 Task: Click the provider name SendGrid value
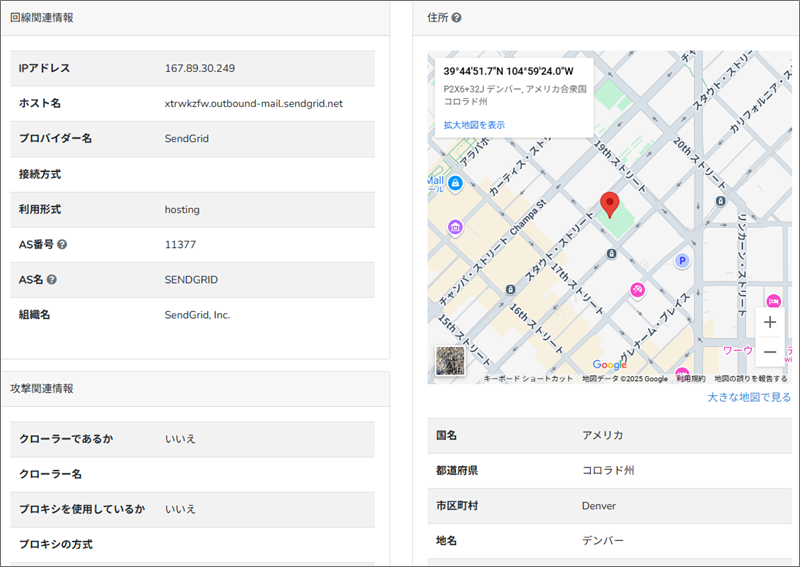pos(186,139)
